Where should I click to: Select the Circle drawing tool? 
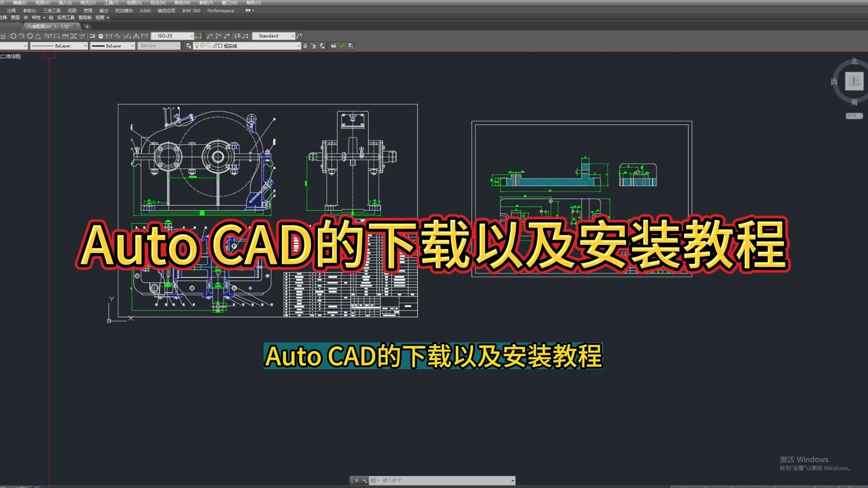(x=14, y=36)
